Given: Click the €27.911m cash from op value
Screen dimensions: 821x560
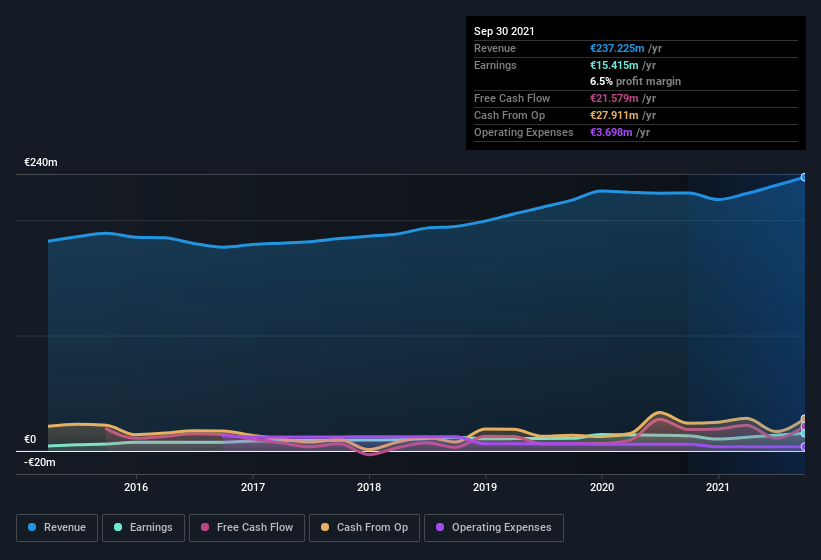Looking at the screenshot, I should click(x=614, y=115).
